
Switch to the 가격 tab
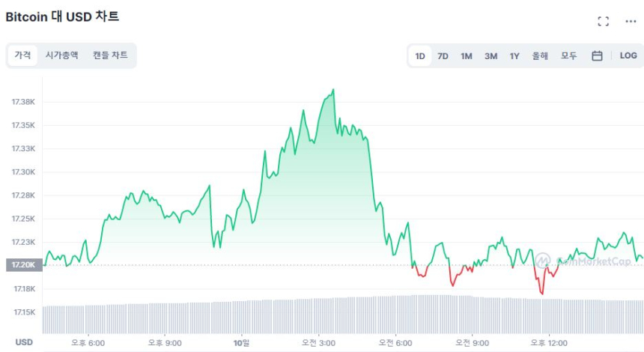[22, 55]
